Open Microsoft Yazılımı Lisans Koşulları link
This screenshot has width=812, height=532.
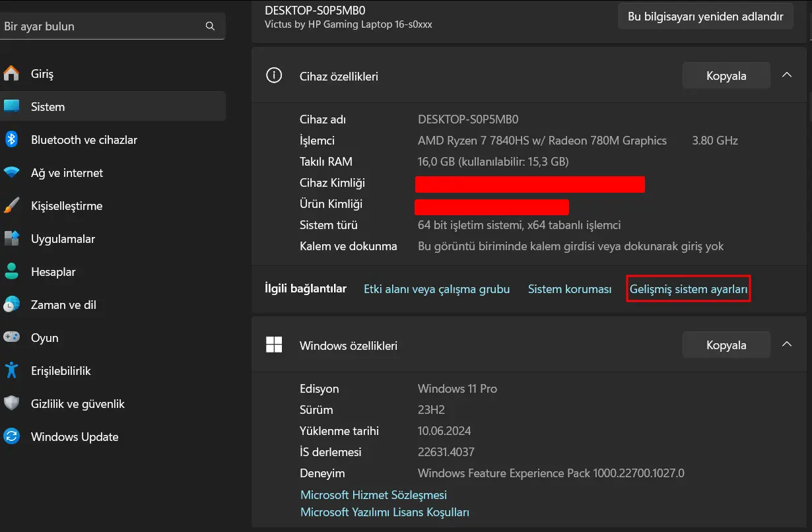point(385,512)
